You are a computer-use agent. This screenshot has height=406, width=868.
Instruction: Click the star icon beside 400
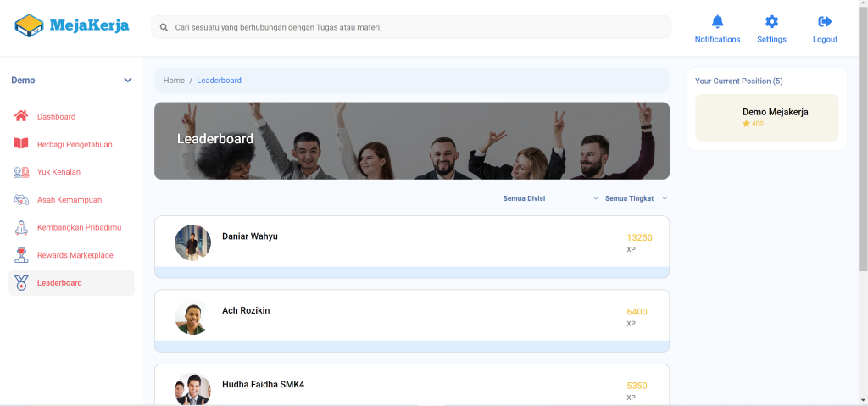(746, 124)
